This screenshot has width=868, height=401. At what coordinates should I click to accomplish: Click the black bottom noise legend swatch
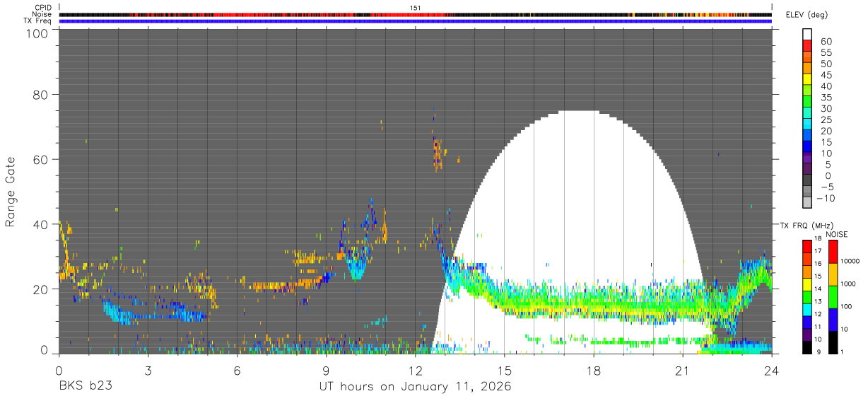click(832, 342)
